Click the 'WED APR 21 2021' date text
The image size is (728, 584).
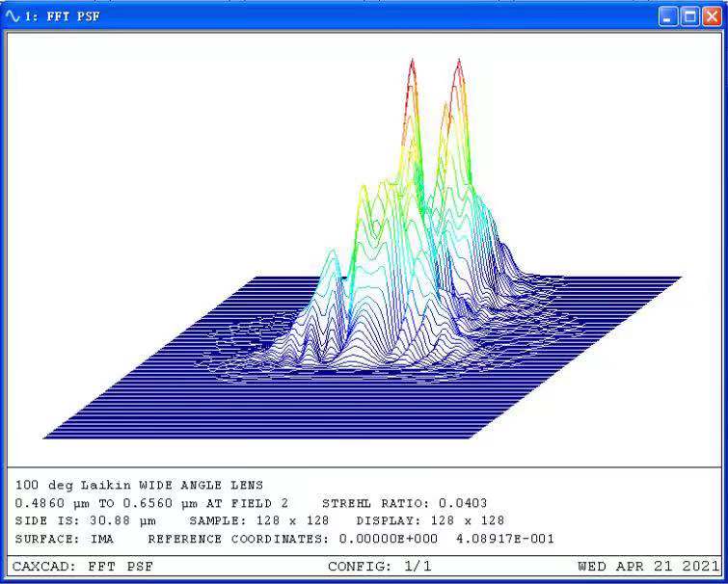point(649,567)
